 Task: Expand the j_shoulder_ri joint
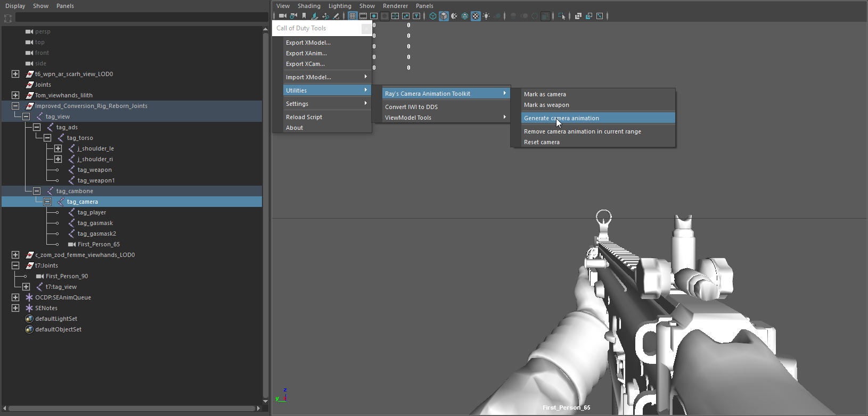pyautogui.click(x=58, y=159)
